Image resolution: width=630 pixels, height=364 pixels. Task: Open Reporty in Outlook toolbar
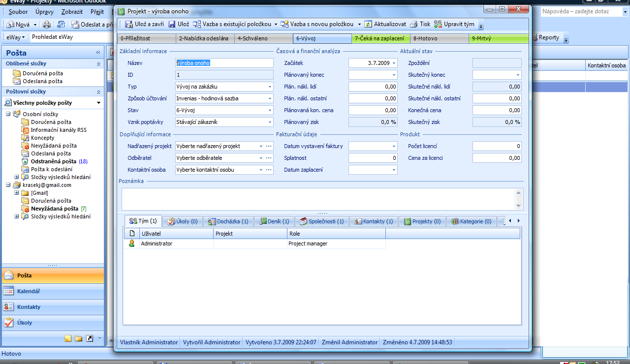[545, 37]
